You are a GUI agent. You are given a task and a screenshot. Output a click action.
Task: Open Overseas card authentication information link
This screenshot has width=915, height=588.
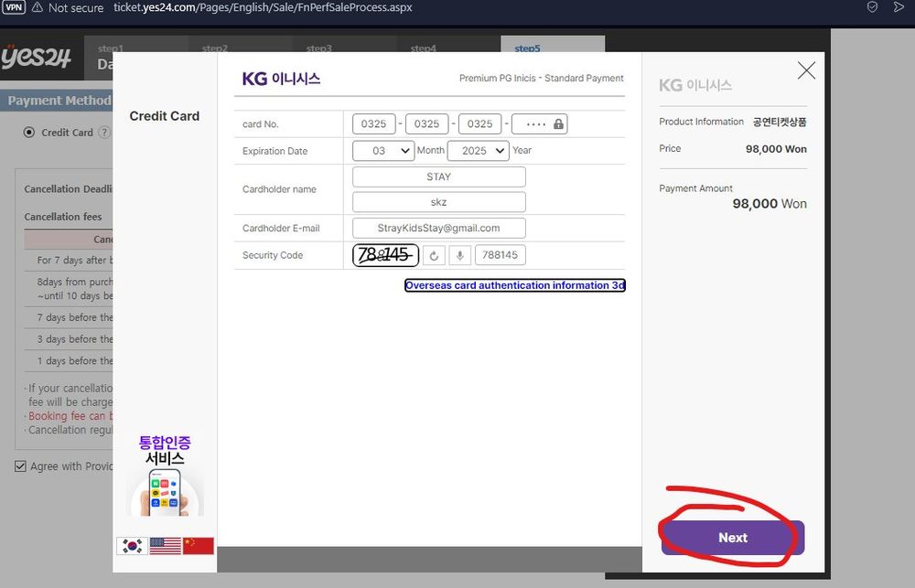514,285
